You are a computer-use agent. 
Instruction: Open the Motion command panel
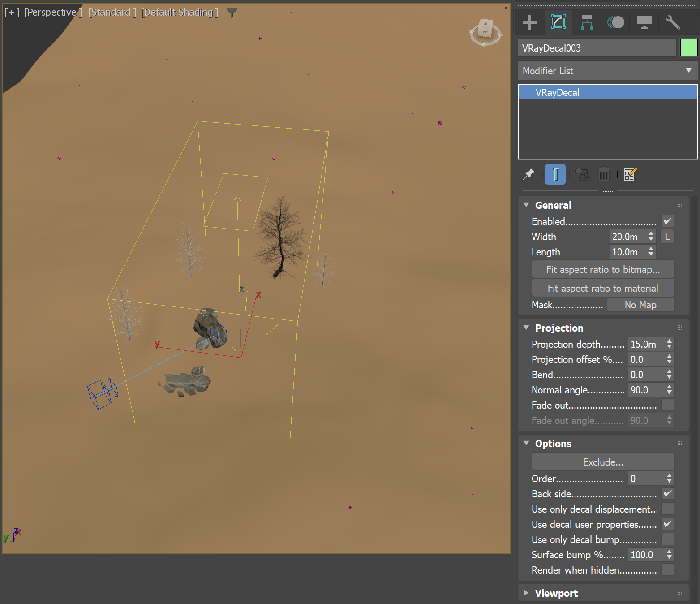[x=615, y=22]
